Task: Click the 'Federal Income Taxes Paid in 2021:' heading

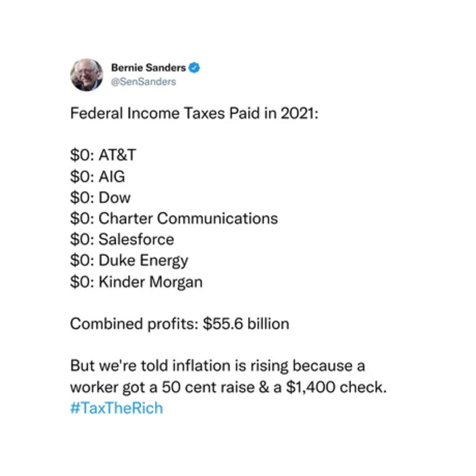Action: point(194,113)
